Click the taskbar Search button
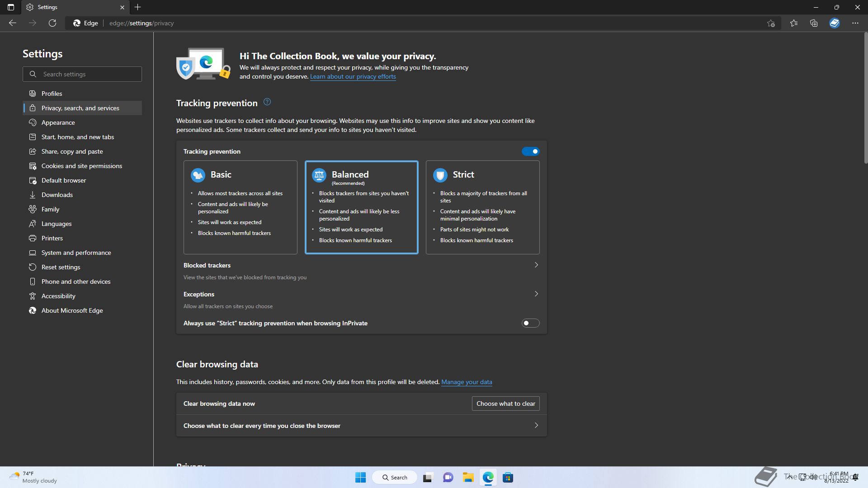The image size is (868, 488). pyautogui.click(x=395, y=477)
